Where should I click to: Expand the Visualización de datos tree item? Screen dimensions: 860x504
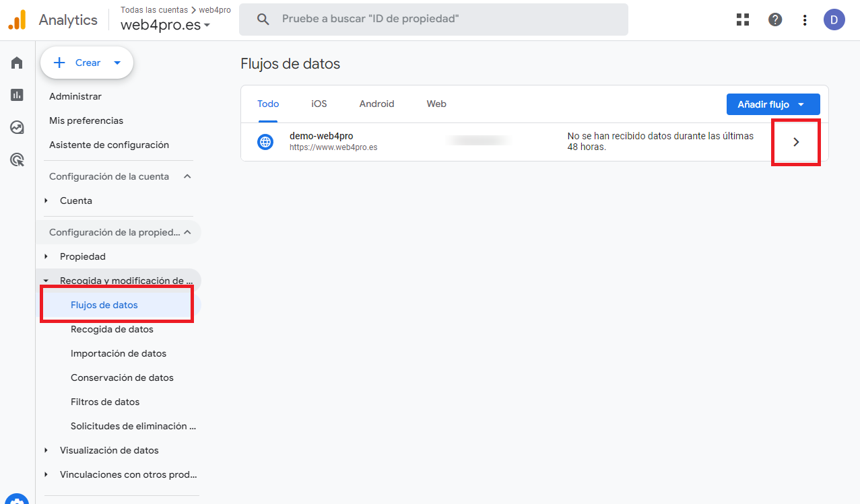pos(46,450)
